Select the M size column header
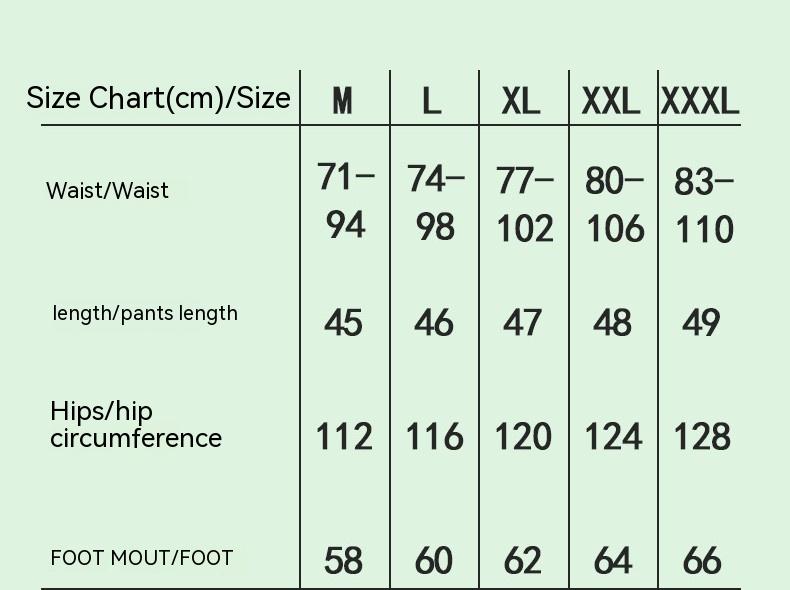The image size is (790, 590). [343, 101]
